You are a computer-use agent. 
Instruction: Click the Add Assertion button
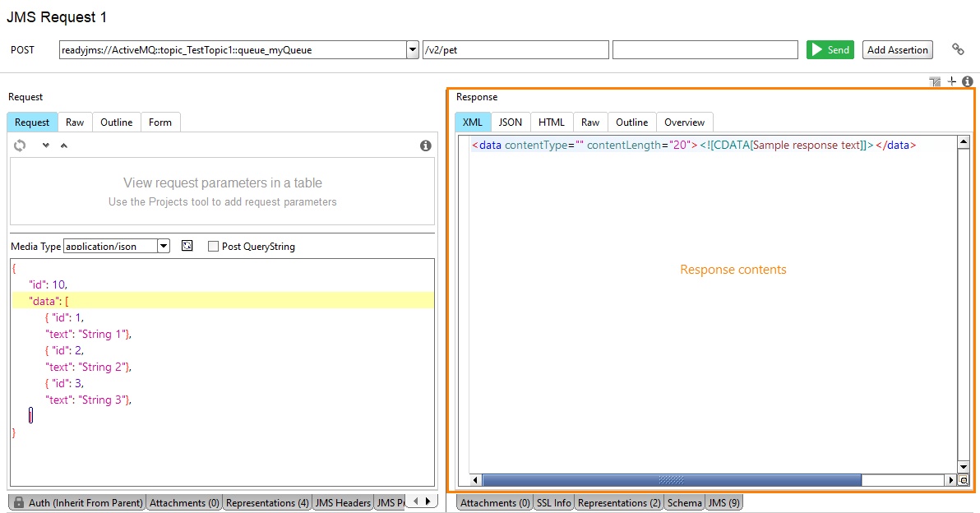[897, 49]
